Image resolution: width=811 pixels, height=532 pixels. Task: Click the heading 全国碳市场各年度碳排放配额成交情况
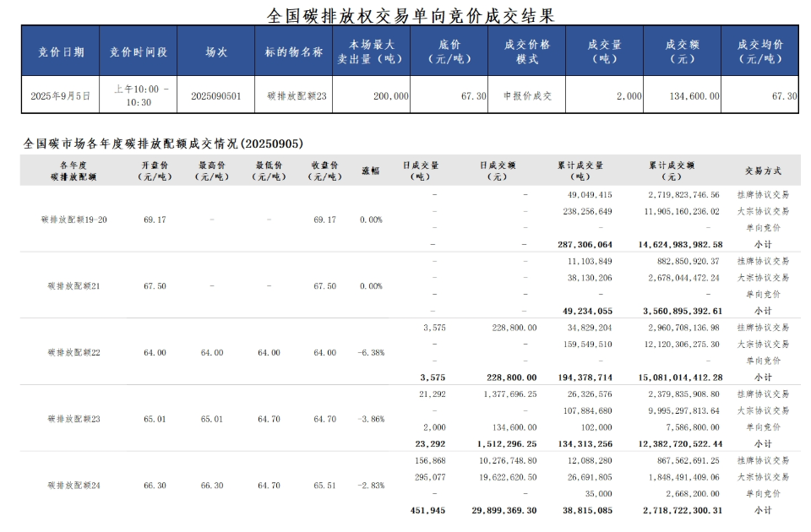[163, 144]
